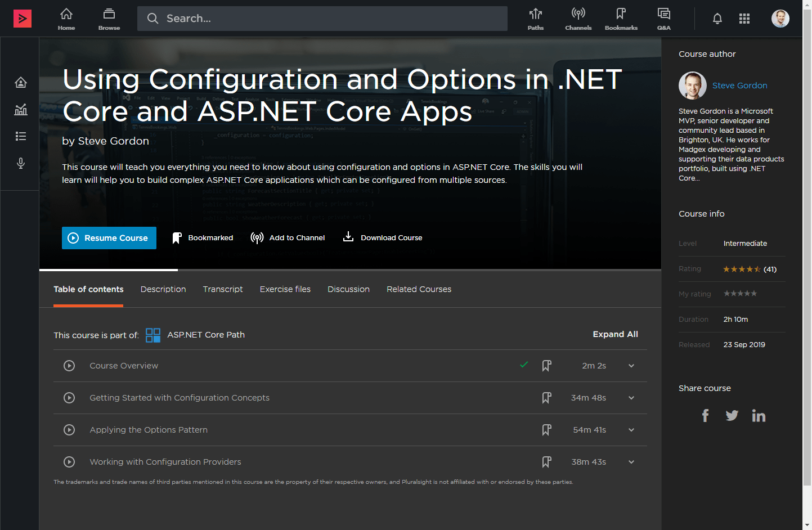This screenshot has width=812, height=530.
Task: Click the Resume Course button
Action: click(x=109, y=237)
